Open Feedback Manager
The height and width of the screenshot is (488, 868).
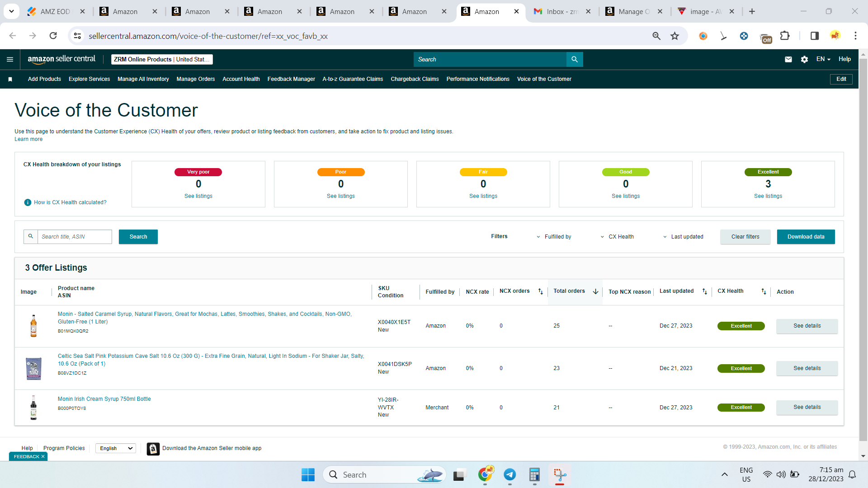tap(291, 79)
